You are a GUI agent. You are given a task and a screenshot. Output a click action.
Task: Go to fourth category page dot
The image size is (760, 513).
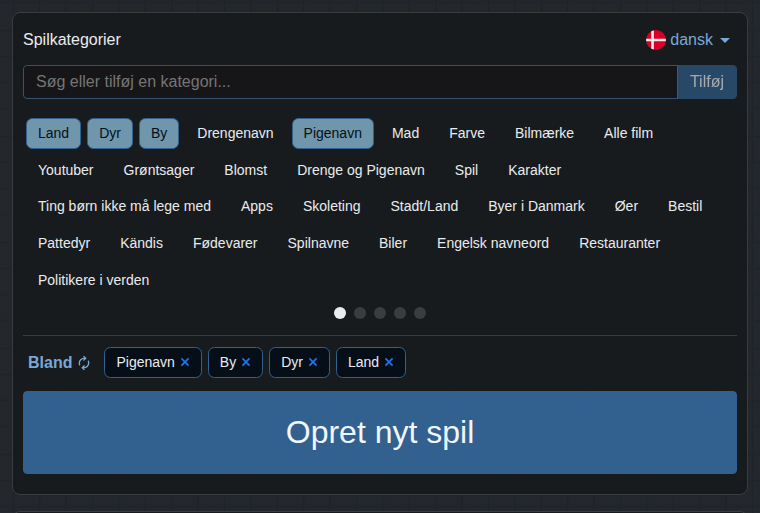click(x=400, y=313)
